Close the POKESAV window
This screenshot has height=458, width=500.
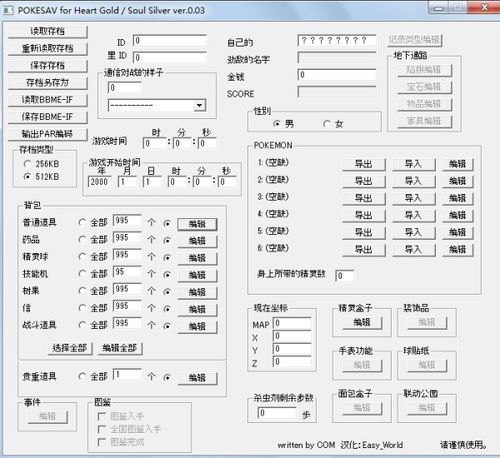[x=484, y=7]
